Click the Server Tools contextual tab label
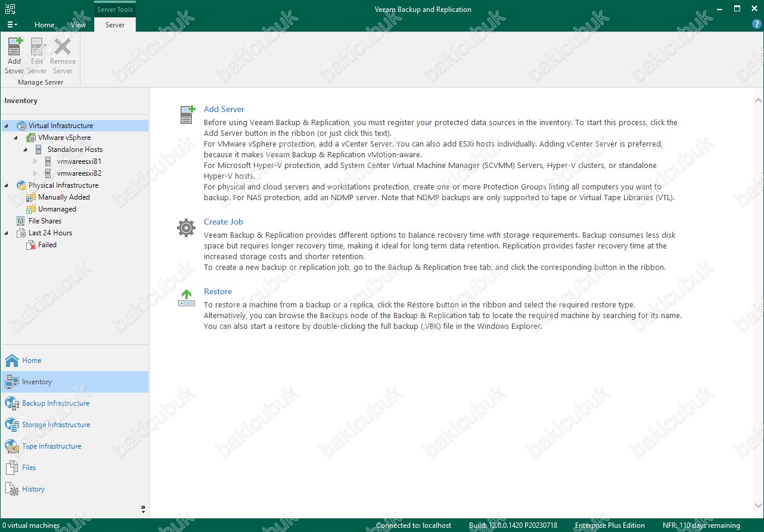Screen dimensions: 764x532 pos(115,9)
